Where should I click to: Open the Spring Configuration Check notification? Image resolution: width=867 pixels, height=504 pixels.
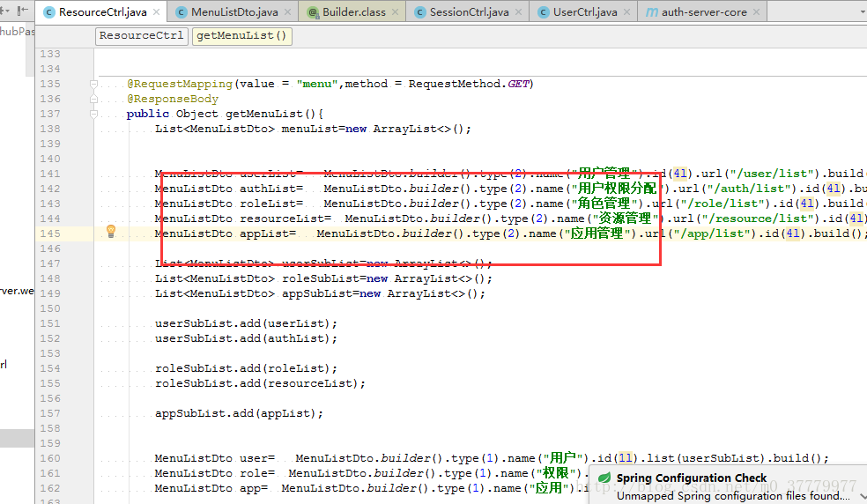691,478
